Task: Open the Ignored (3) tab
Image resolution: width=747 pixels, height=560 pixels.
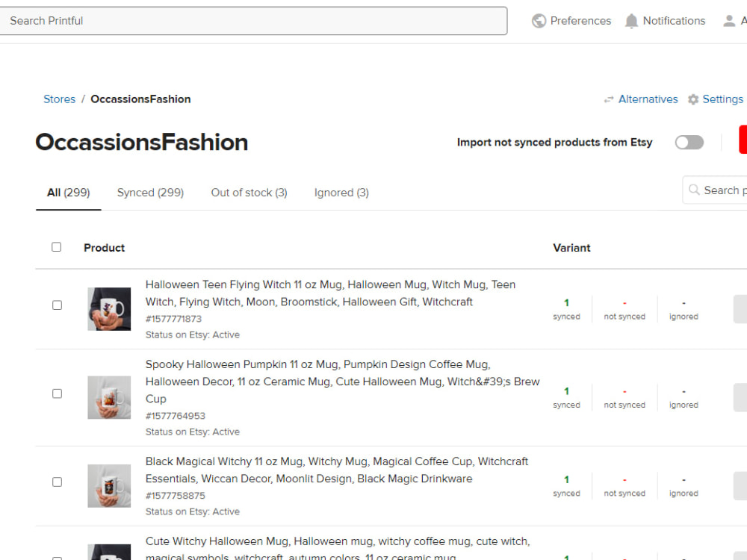Action: coord(341,193)
